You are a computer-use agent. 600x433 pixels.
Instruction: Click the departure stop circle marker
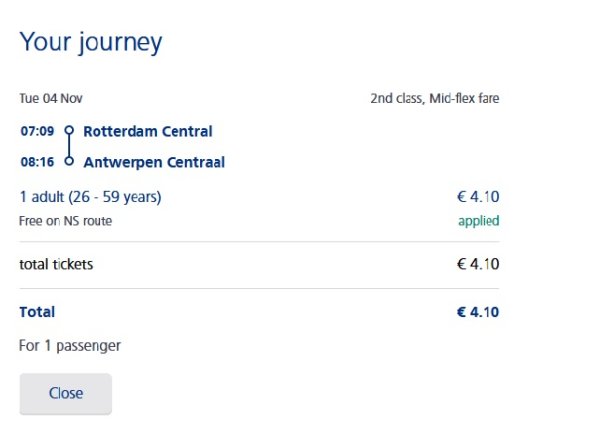69,131
